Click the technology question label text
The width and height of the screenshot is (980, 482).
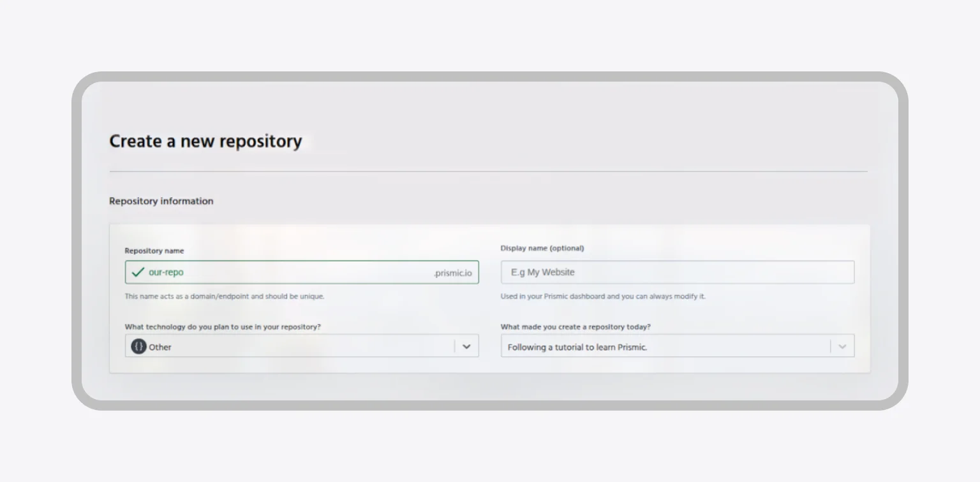point(225,326)
